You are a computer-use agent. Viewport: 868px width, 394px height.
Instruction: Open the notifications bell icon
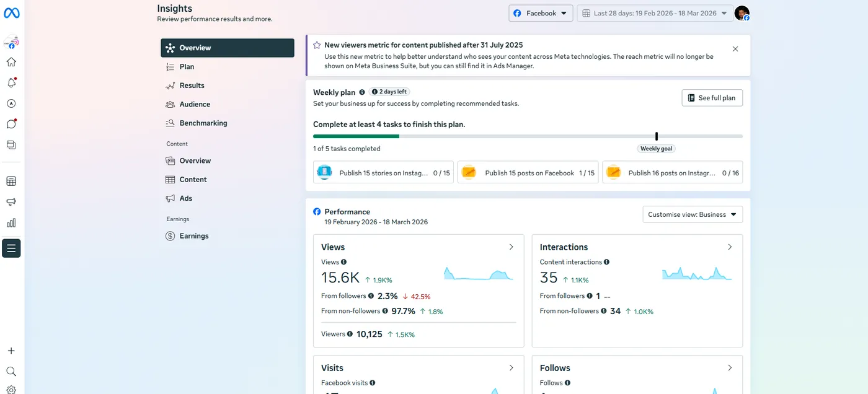(11, 83)
